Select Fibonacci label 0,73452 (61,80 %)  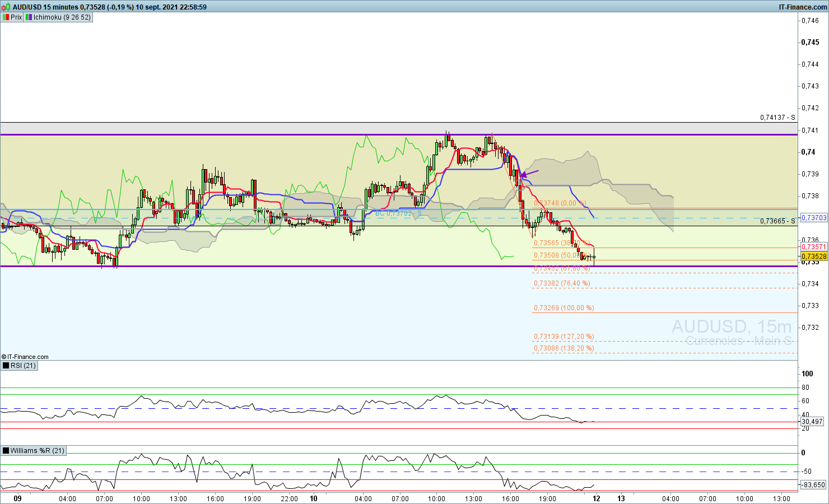pyautogui.click(x=562, y=268)
